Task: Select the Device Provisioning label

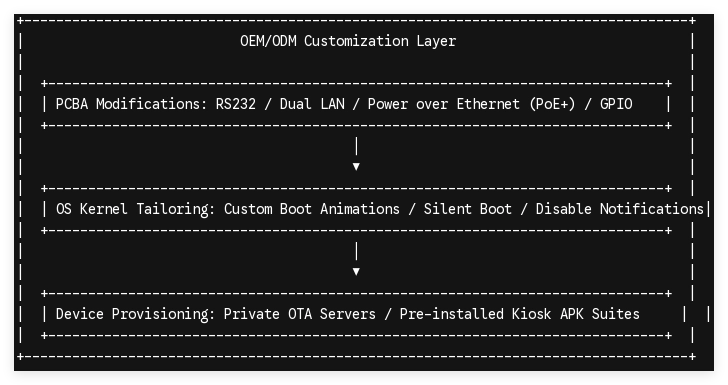Action: (x=133, y=314)
